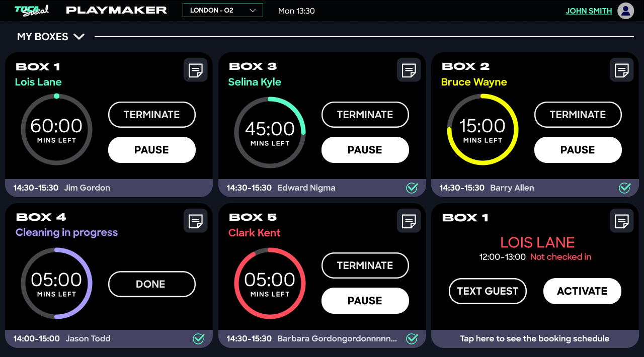Screen dimensions: 644x357
Task: Open notes icon on Box 4
Action: pyautogui.click(x=195, y=221)
